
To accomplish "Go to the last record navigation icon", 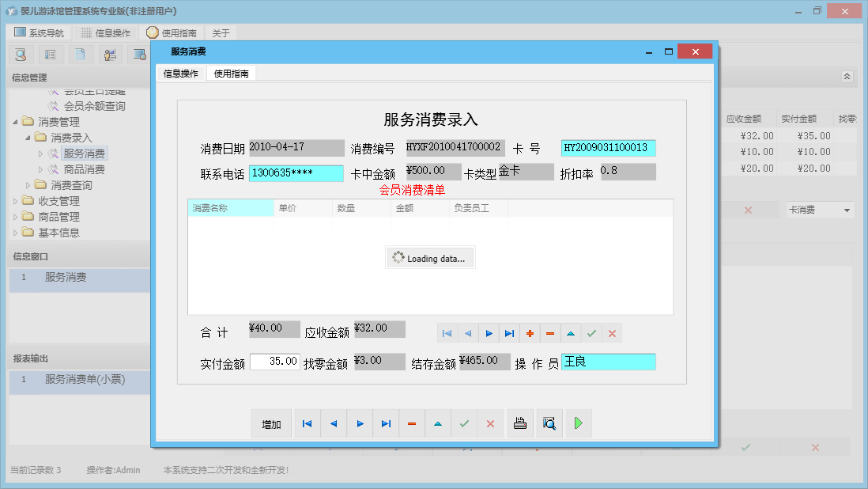I will (x=510, y=332).
